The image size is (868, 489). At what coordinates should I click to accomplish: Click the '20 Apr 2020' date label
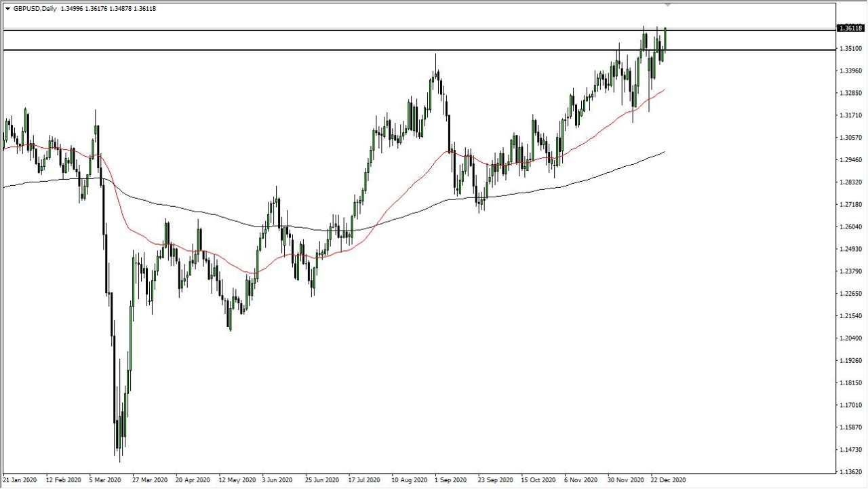coord(193,480)
